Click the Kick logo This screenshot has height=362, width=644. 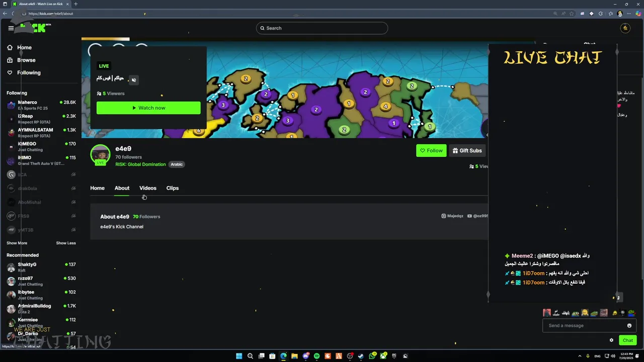pyautogui.click(x=33, y=28)
